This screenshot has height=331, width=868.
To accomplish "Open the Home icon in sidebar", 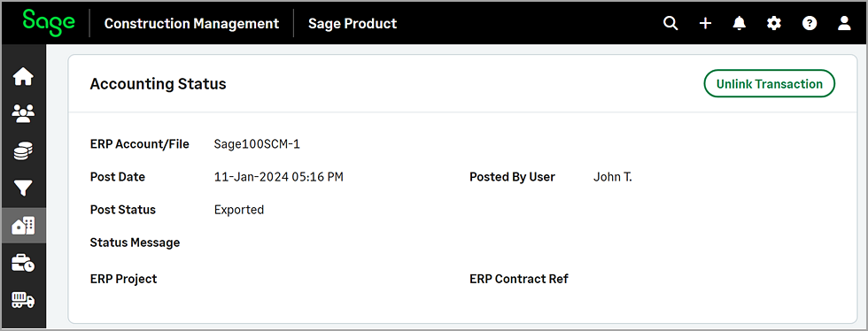I will [23, 76].
